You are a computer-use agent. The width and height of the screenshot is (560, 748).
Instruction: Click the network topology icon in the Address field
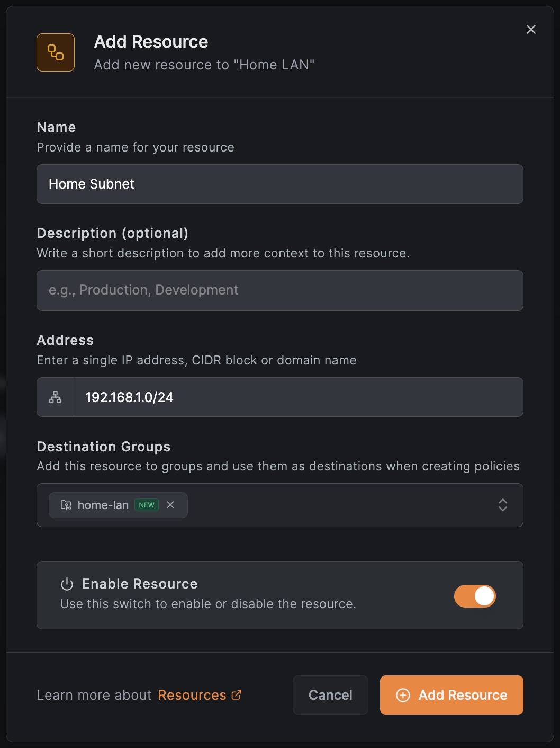[55, 397]
